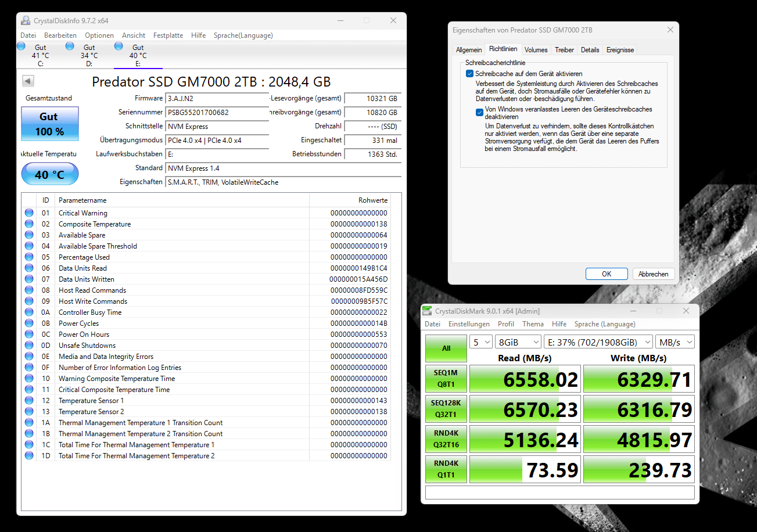Click status orb for Unsafe Shutdowns row
The height and width of the screenshot is (532, 757).
click(29, 346)
